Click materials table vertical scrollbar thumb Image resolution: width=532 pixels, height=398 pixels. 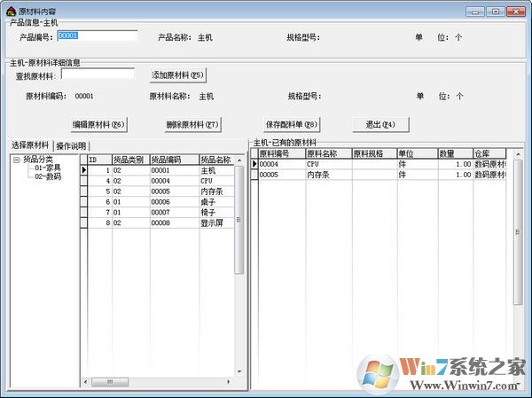518,232
